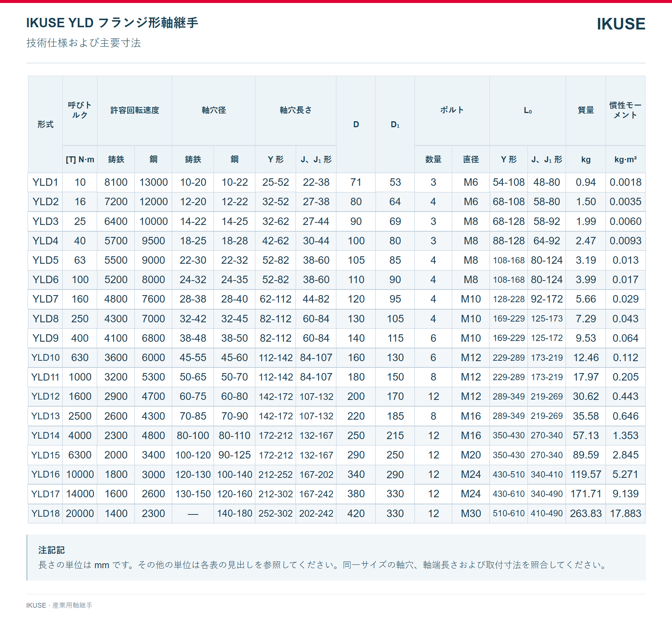This screenshot has height=623, width=672.
Task: Click the '430-610' L₀ value in YLD17 row
Action: 509,494
